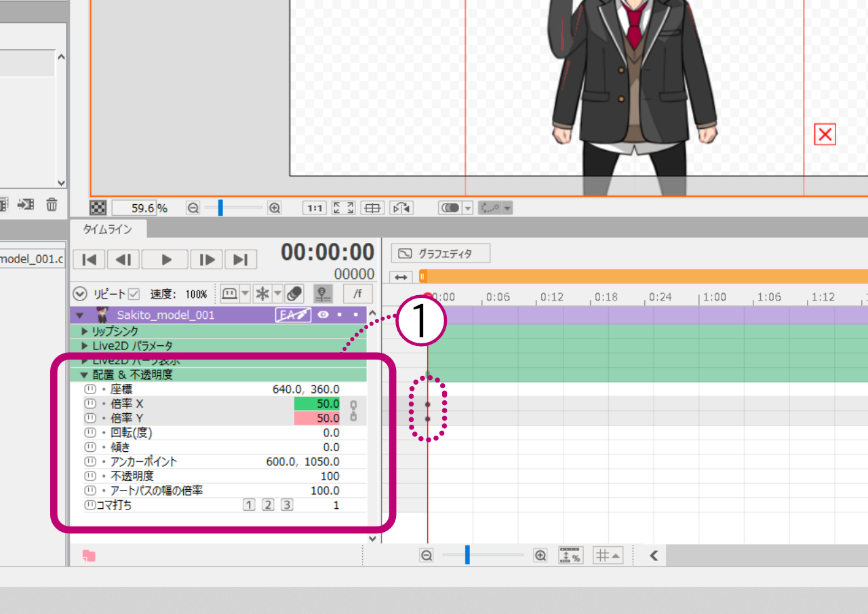Click keyframe icon for アートパスの幅の倍率 row
868x614 pixels.
click(90, 491)
